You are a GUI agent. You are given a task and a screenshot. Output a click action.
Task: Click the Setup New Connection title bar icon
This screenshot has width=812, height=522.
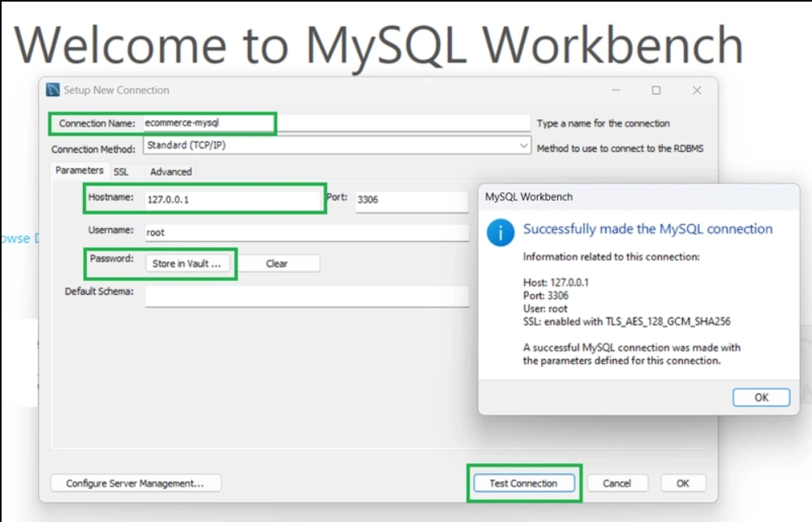tap(53, 89)
